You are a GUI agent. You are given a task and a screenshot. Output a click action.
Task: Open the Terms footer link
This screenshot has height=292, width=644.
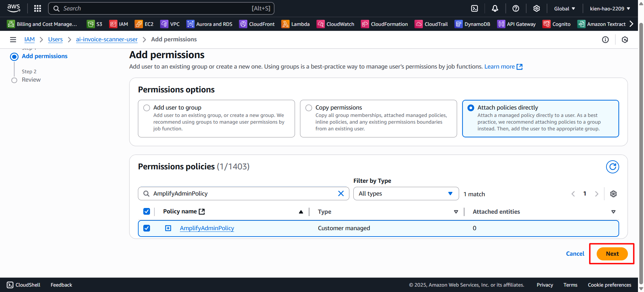coord(571,285)
